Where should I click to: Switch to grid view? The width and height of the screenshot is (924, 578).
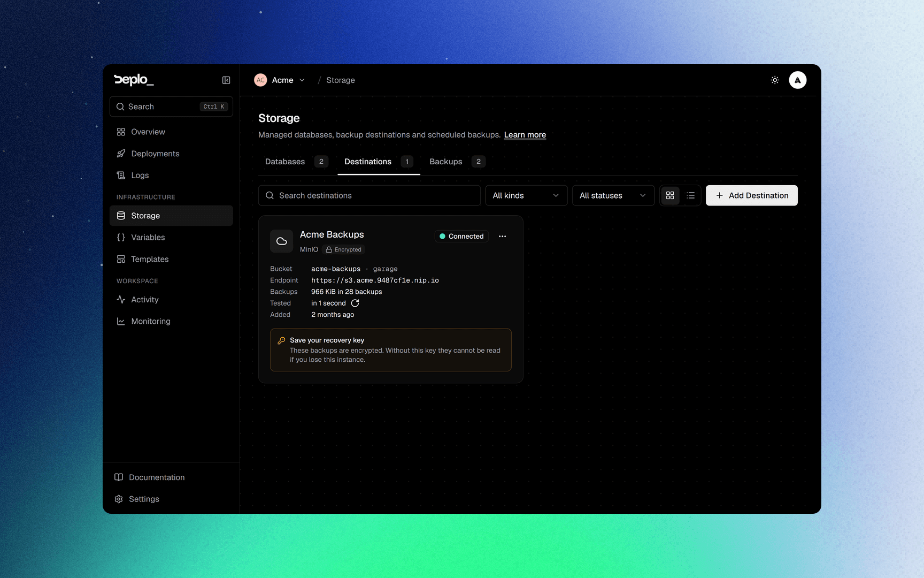(670, 195)
